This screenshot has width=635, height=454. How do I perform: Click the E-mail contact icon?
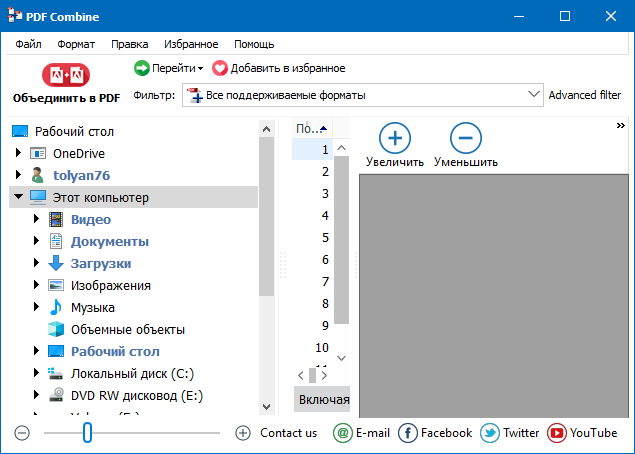(343, 433)
